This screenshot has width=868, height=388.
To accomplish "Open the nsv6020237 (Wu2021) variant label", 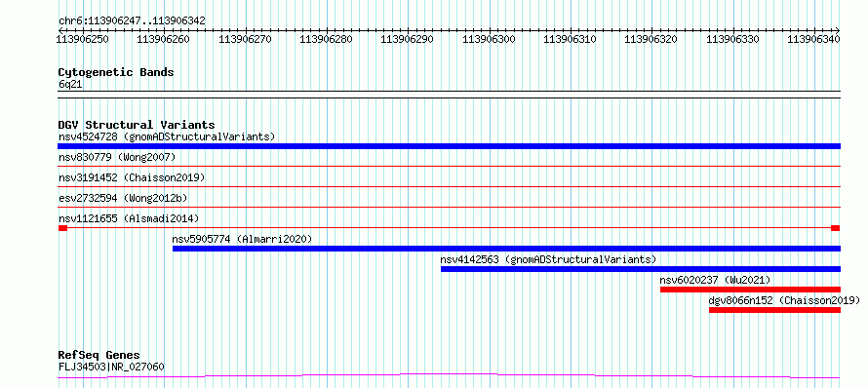I will [x=715, y=280].
